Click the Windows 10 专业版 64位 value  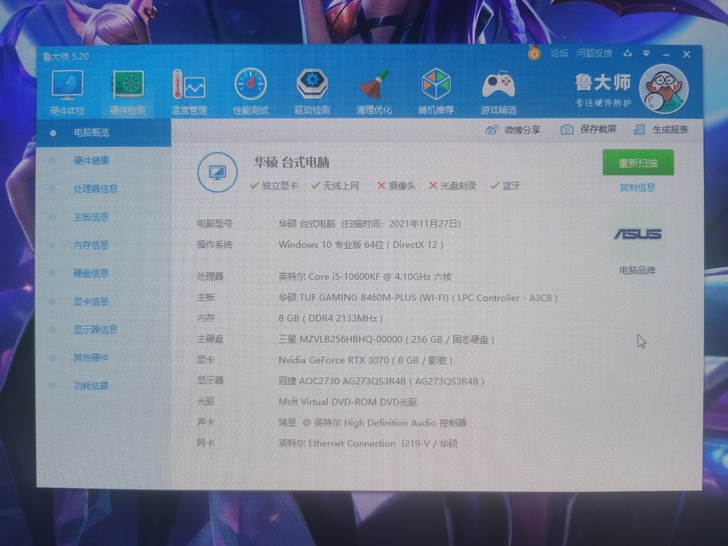coord(361,245)
